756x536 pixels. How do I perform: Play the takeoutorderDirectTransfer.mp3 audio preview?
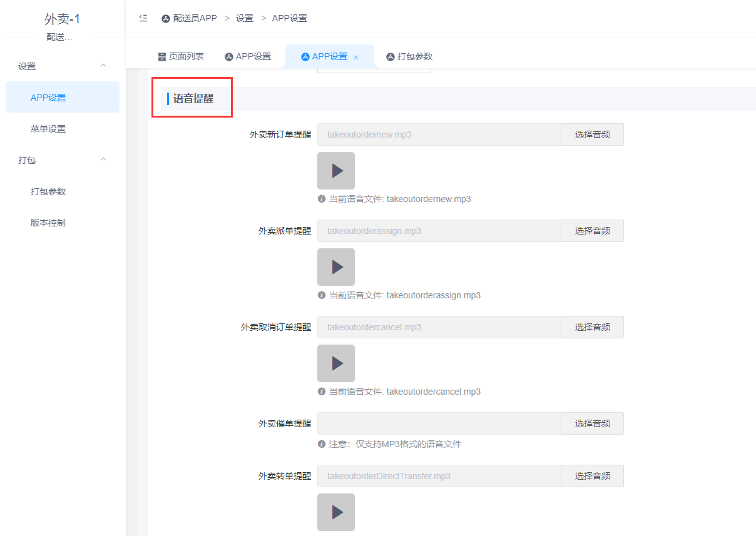pos(336,512)
